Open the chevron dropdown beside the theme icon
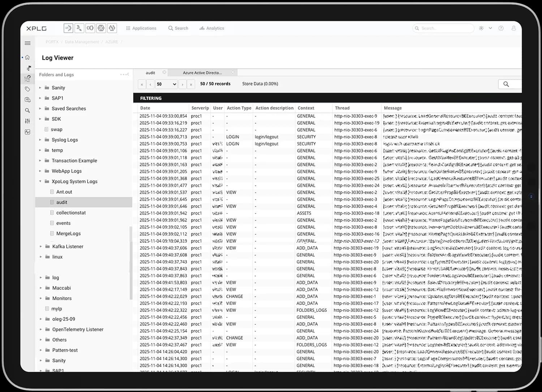This screenshot has width=542, height=392. (x=490, y=28)
